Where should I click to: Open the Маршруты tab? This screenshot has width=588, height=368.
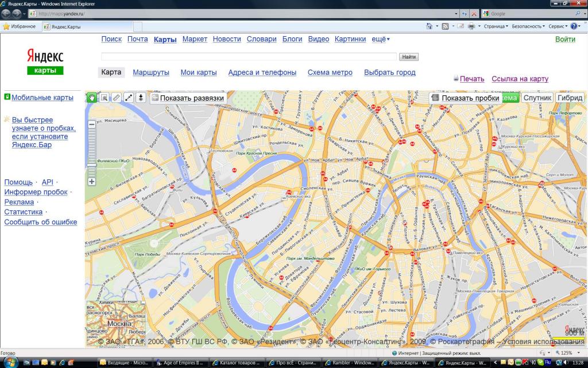click(x=151, y=72)
